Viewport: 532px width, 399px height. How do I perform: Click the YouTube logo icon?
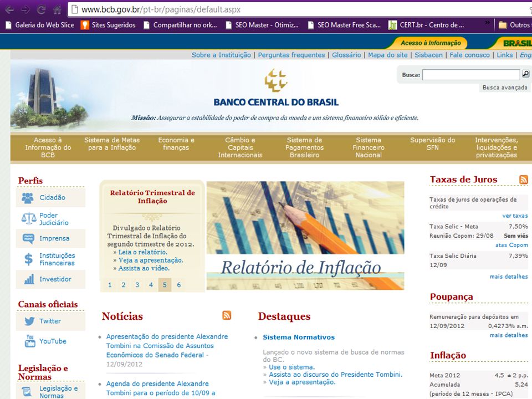click(x=30, y=341)
